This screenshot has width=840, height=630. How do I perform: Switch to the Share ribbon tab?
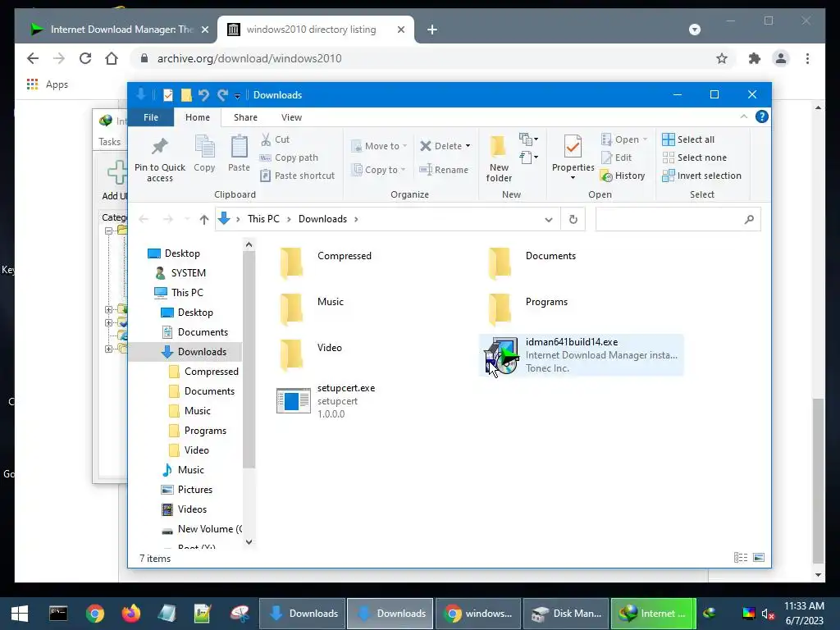245,117
